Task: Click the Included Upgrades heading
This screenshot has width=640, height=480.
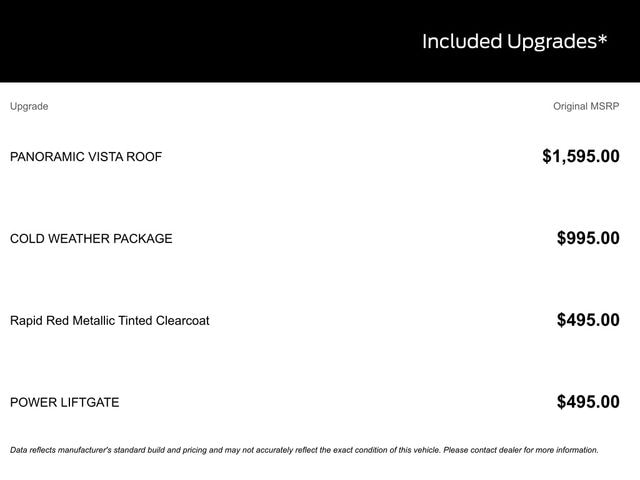Action: coord(514,41)
